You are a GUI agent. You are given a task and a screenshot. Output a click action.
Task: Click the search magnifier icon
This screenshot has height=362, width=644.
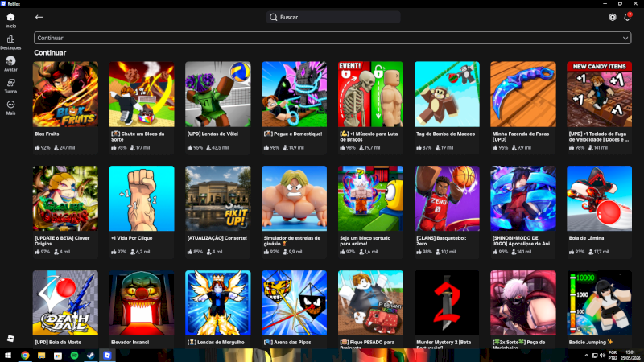coord(274,17)
